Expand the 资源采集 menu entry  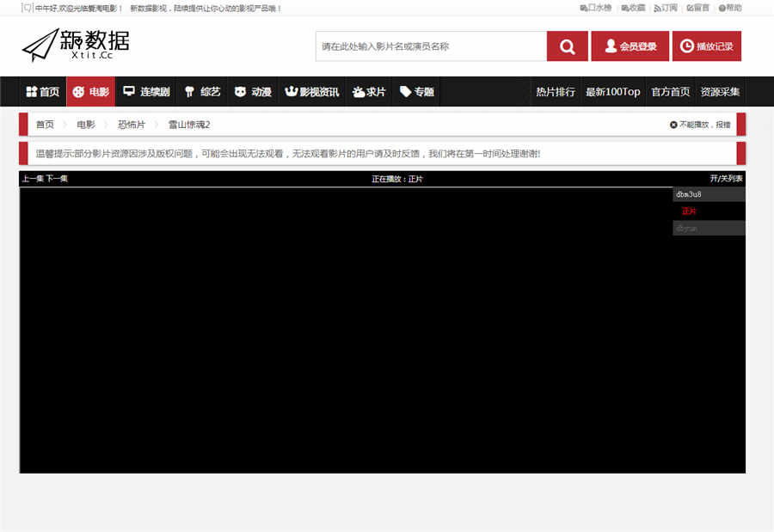(721, 91)
